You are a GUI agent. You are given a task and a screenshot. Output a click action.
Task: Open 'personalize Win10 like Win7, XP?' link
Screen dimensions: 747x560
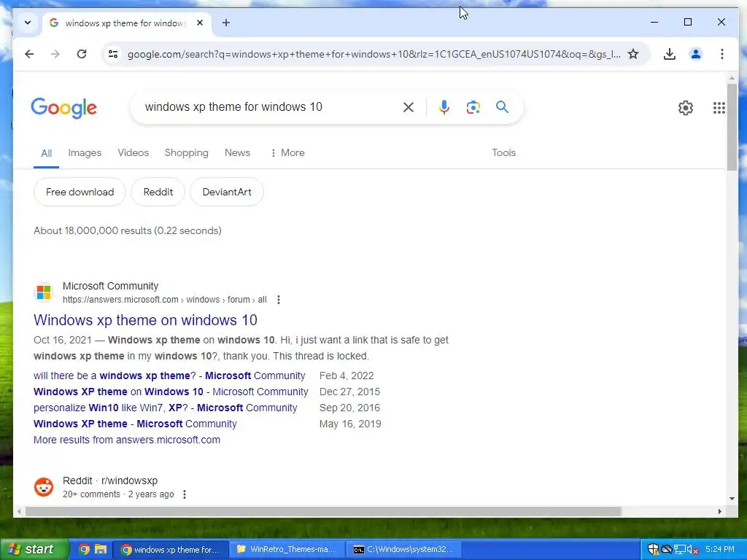coord(166,408)
